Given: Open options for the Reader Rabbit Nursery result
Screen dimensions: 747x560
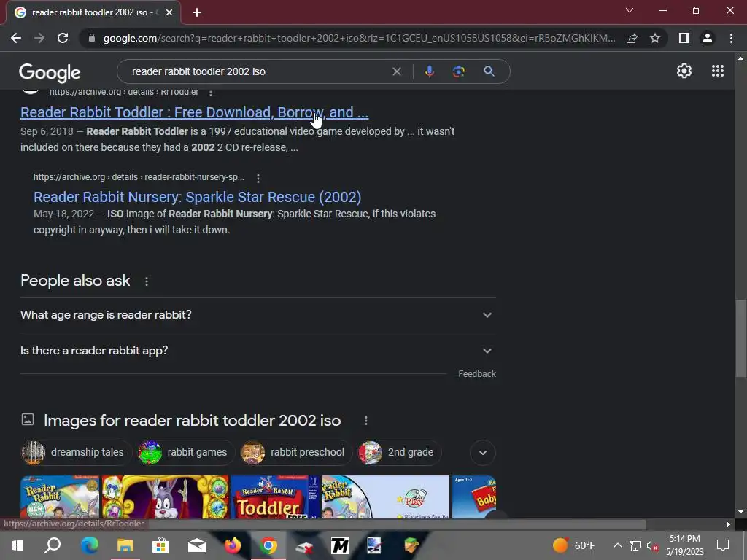Looking at the screenshot, I should pos(258,178).
